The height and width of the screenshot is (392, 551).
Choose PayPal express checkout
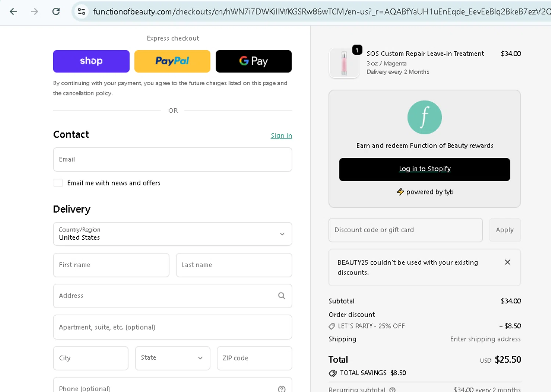[172, 61]
